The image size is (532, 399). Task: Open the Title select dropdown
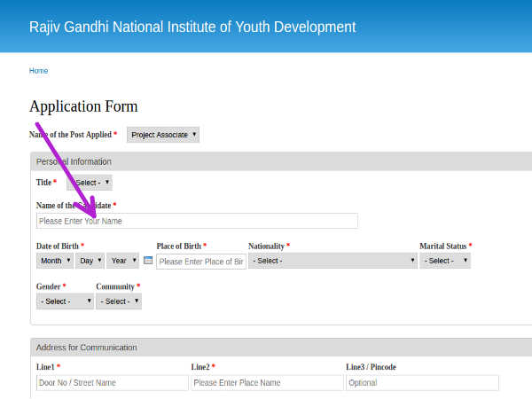point(90,183)
